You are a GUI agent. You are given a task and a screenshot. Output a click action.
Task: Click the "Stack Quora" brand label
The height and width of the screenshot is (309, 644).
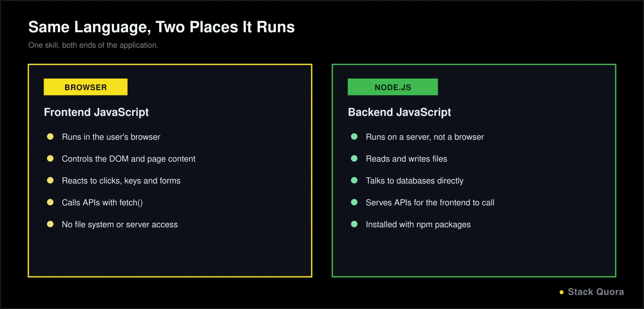pos(596,292)
